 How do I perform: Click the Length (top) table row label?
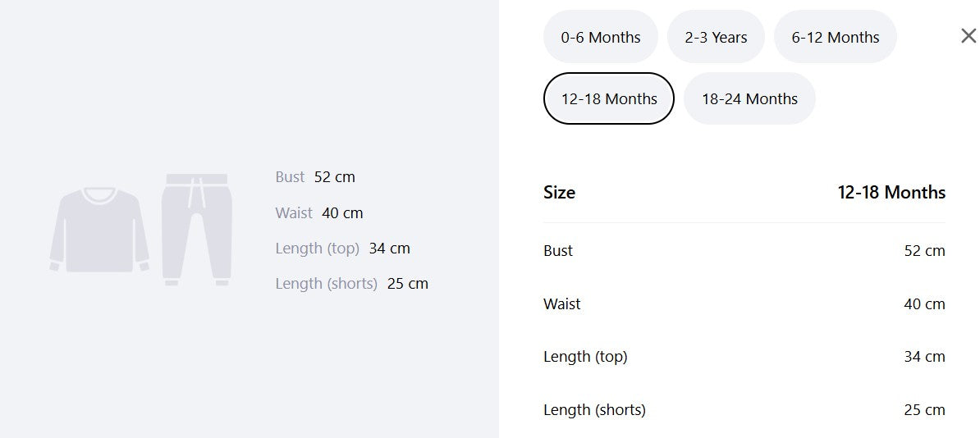[585, 356]
